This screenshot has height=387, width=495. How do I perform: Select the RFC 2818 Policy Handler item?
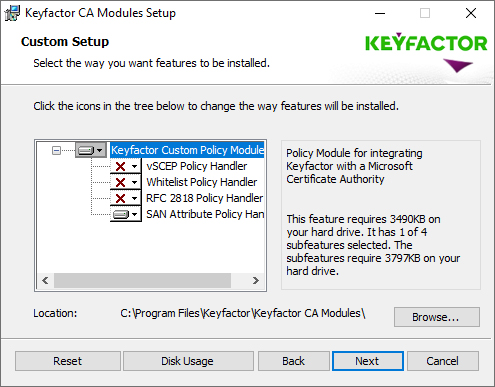tap(204, 198)
